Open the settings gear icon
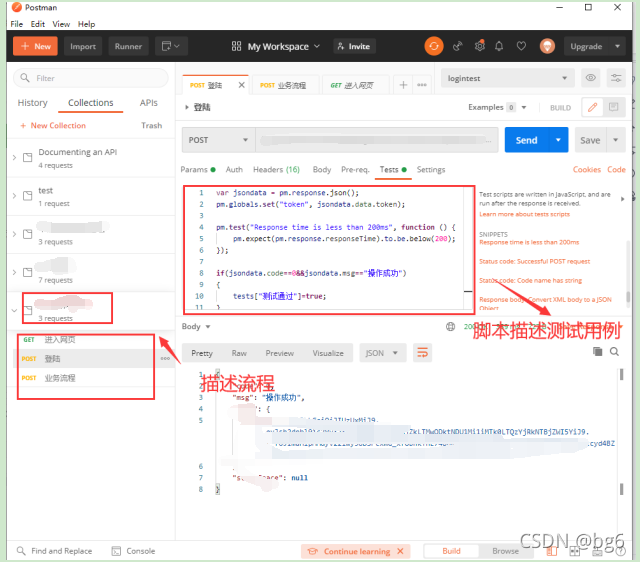 point(480,46)
